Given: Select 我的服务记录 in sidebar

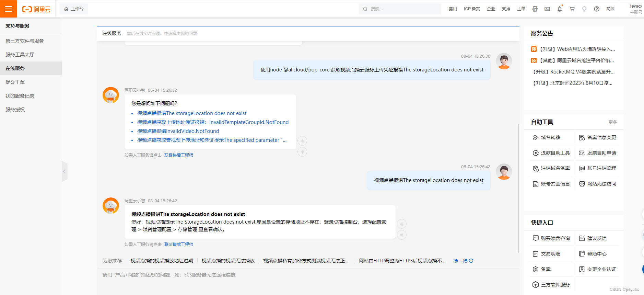Looking at the screenshot, I should [x=31, y=96].
